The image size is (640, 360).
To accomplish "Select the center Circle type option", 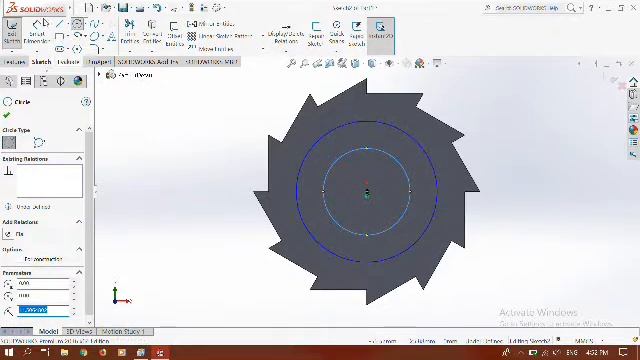I will point(9,142).
